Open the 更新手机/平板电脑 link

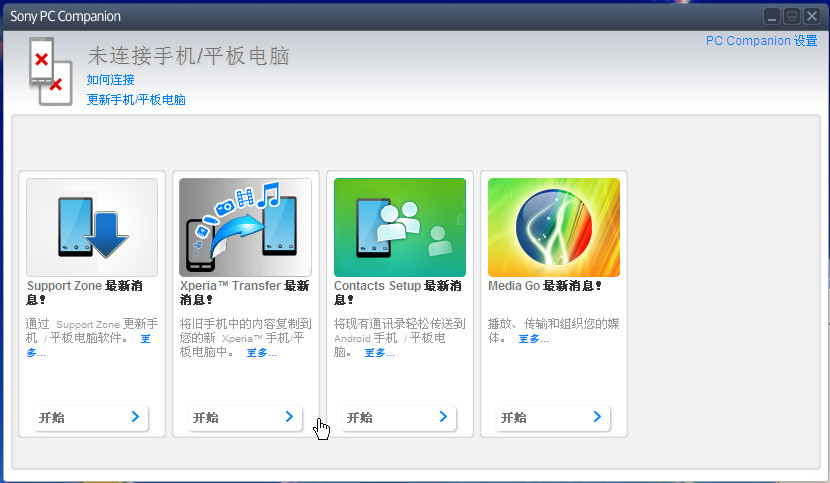pos(136,100)
